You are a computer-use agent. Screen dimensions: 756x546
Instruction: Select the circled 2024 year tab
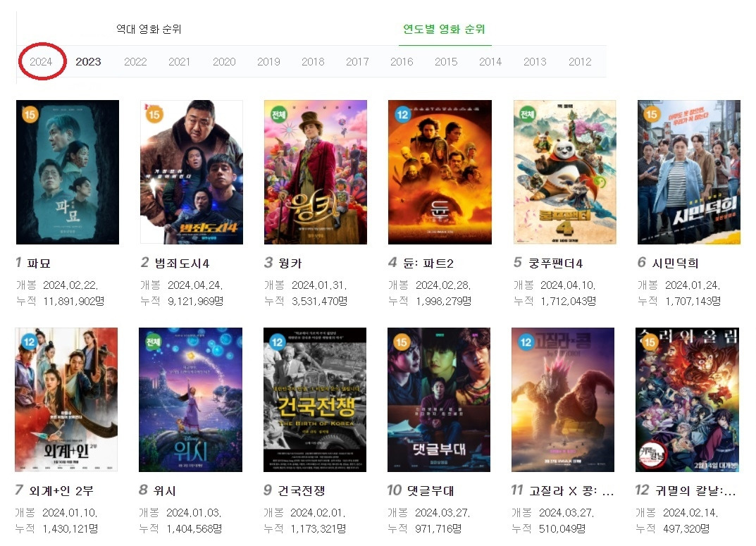point(41,62)
